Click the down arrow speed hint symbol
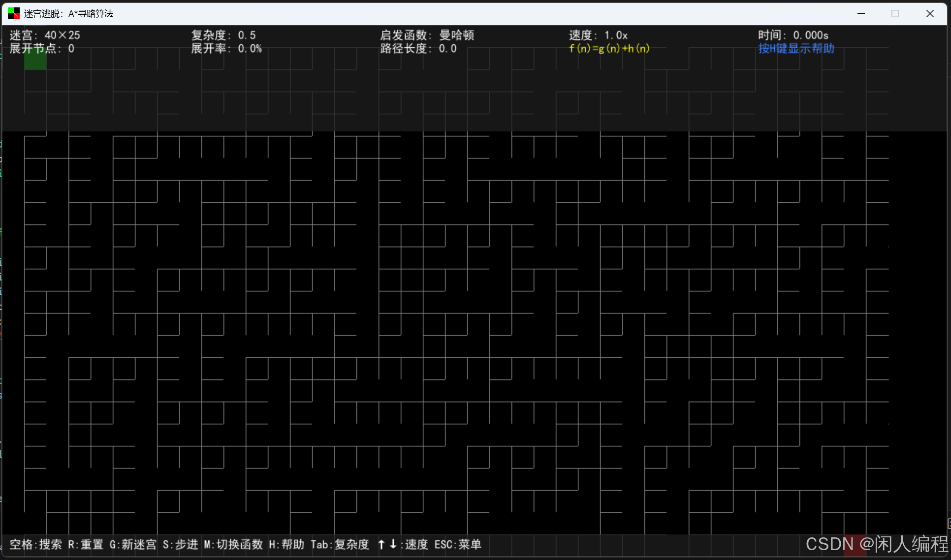The height and width of the screenshot is (560, 951). click(393, 544)
